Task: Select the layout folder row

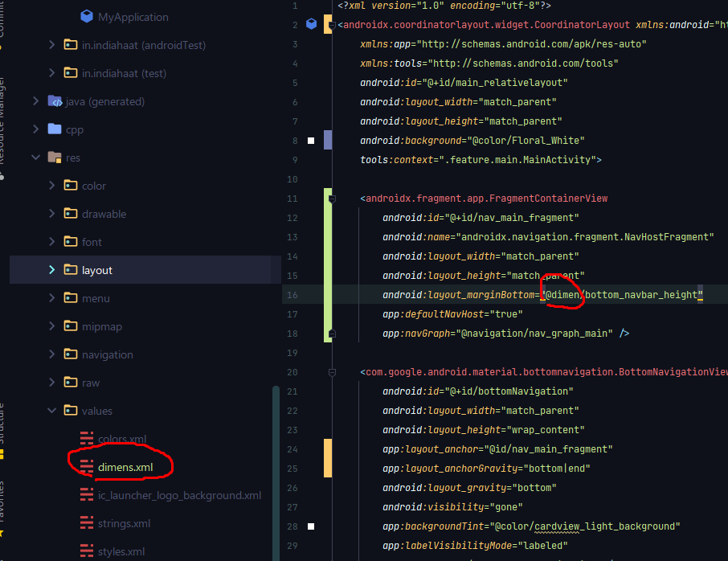Action: pyautogui.click(x=145, y=270)
